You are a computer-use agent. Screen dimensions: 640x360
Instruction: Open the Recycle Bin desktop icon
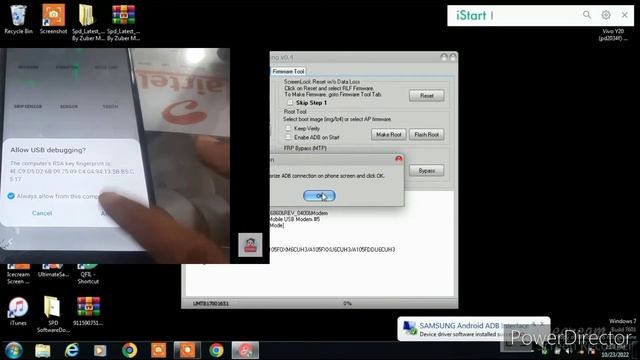pos(18,19)
